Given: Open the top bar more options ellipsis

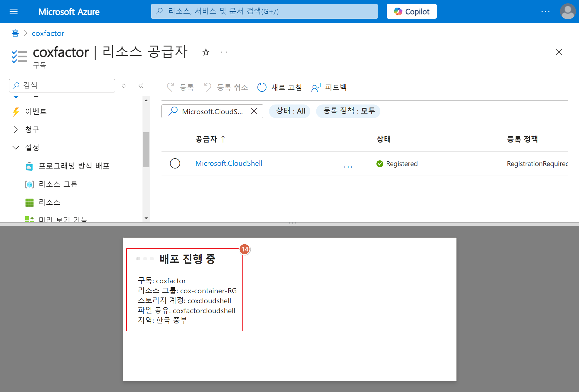Looking at the screenshot, I should point(545,11).
